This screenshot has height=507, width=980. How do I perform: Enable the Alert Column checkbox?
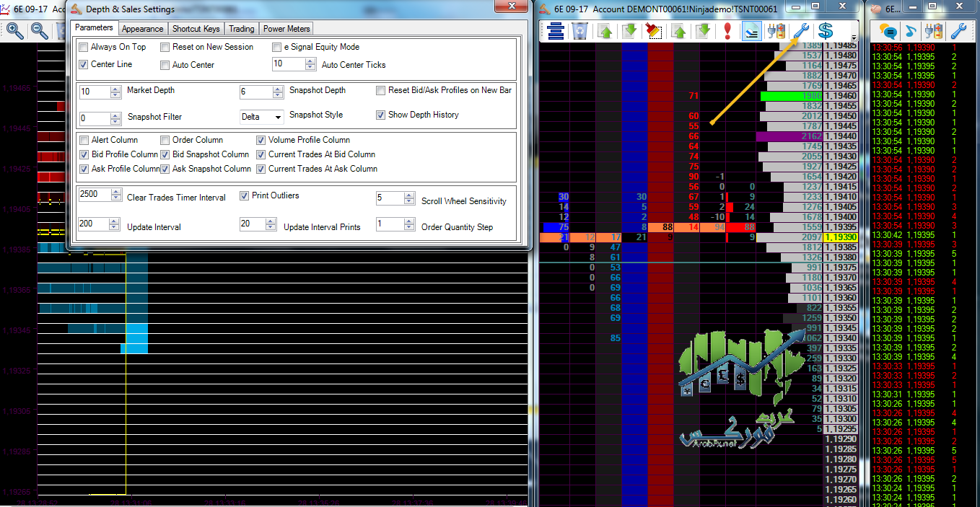(x=84, y=140)
